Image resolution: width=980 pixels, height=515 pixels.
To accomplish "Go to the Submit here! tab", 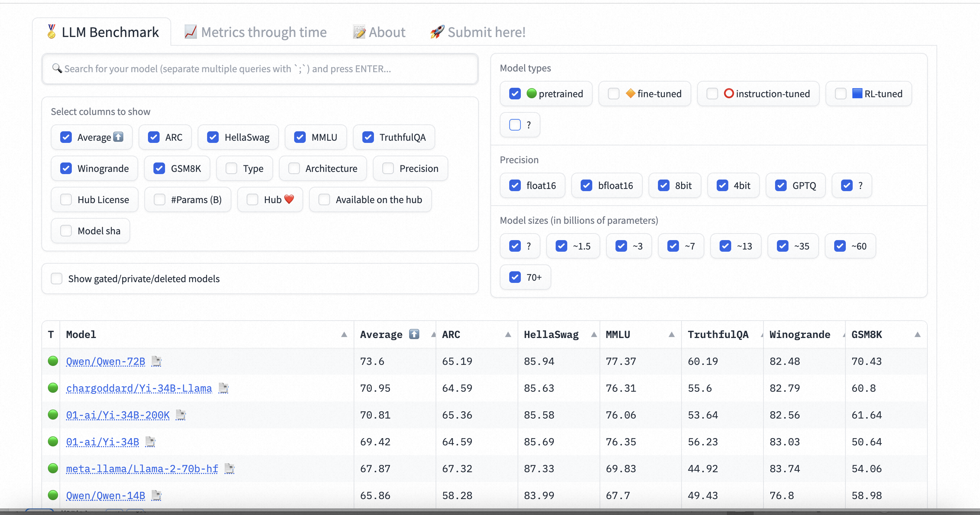I will click(477, 32).
